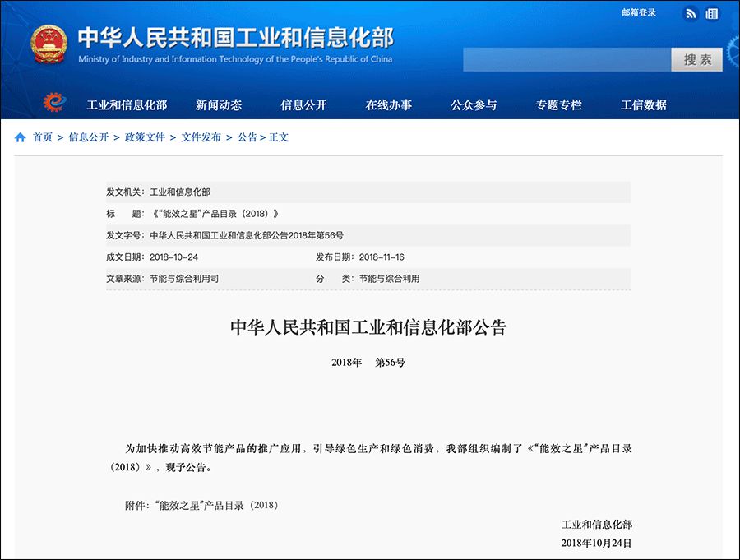The image size is (740, 560).
Task: Open the 信息公开 menu
Action: click(x=304, y=104)
